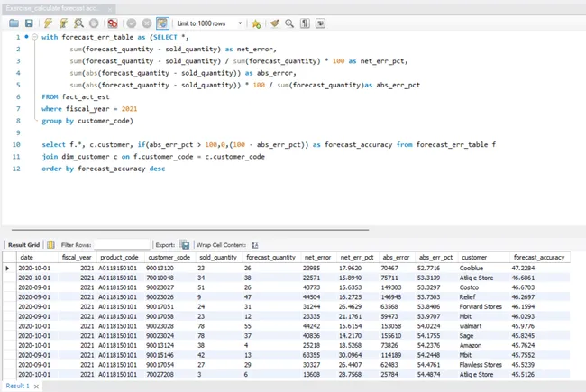
Task: Rollback the current transaction
Action: [147, 23]
